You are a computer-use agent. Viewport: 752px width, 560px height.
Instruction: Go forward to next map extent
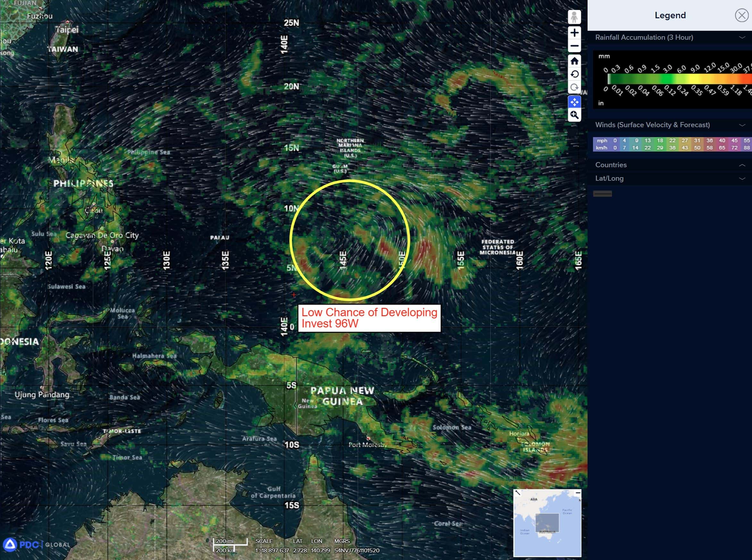pos(574,87)
